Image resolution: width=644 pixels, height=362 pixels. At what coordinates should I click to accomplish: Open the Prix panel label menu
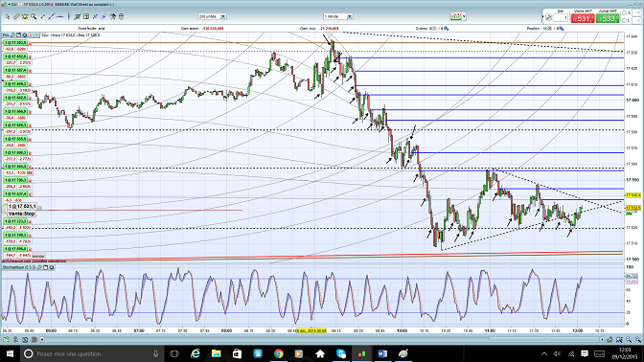pos(6,35)
